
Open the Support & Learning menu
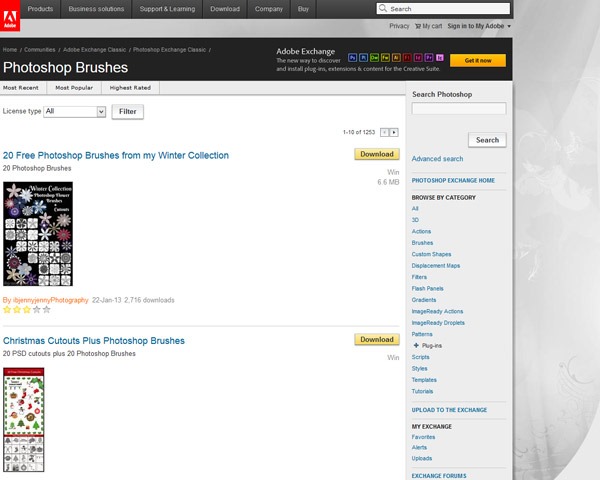tap(167, 9)
